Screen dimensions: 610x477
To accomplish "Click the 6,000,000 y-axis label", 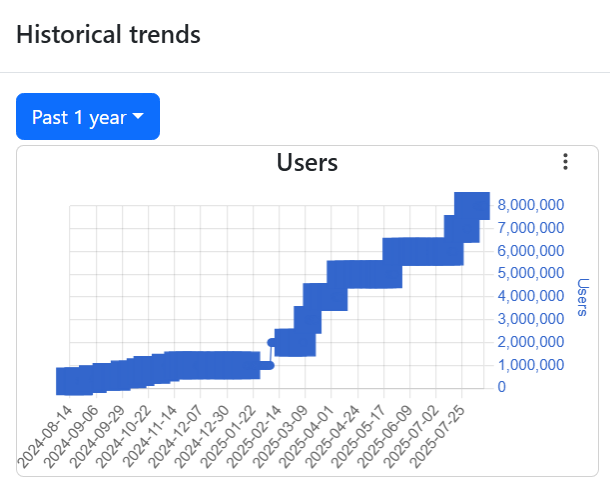I will (532, 251).
